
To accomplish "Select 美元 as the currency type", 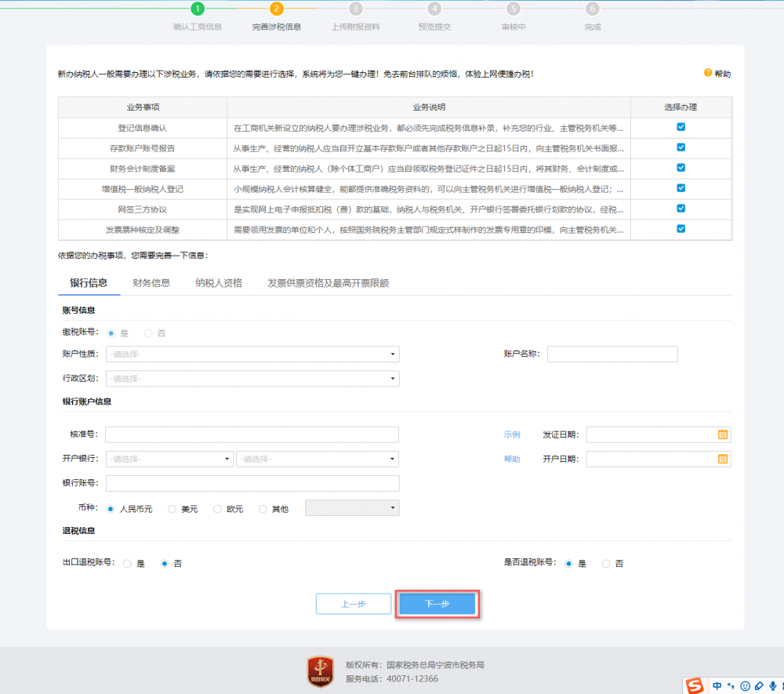I will coord(173,508).
